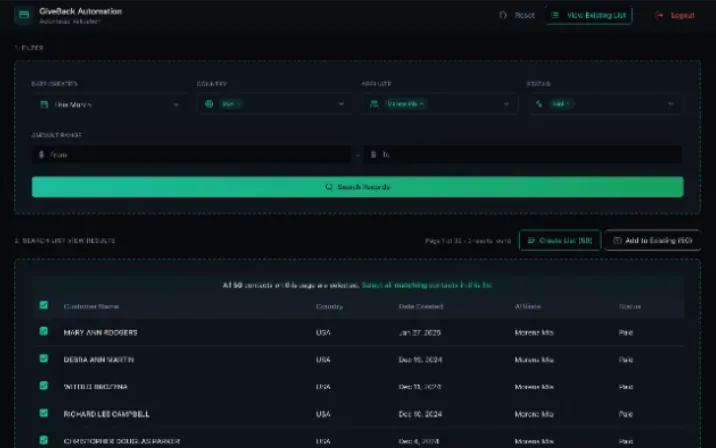Click the page count results text
This screenshot has height=448, width=716.
468,241
